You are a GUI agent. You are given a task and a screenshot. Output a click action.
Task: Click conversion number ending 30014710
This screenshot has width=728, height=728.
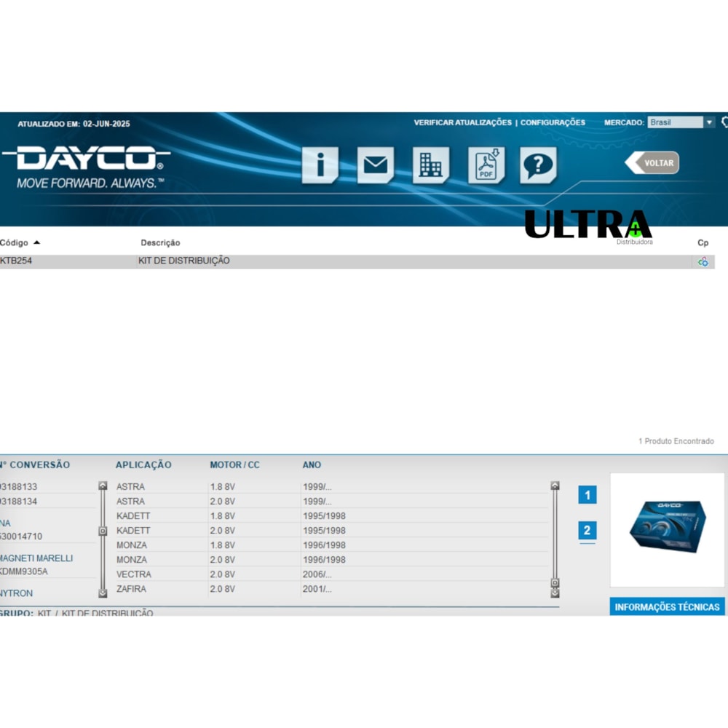click(21, 537)
